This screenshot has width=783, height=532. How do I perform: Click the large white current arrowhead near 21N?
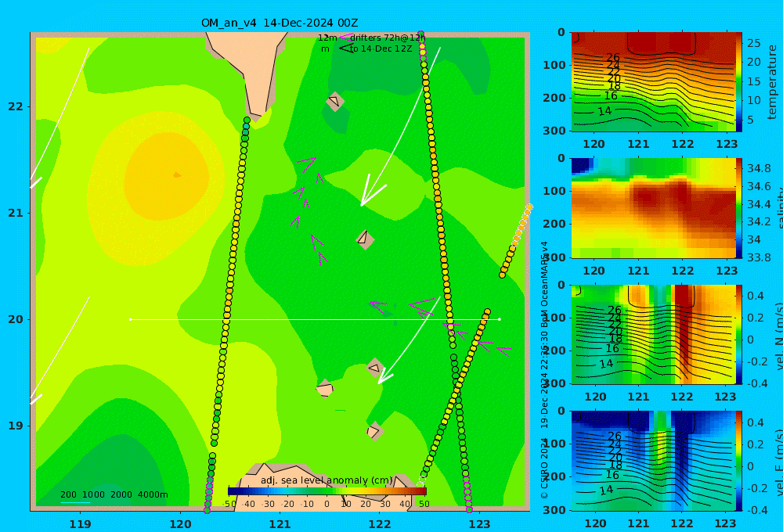[x=370, y=192]
